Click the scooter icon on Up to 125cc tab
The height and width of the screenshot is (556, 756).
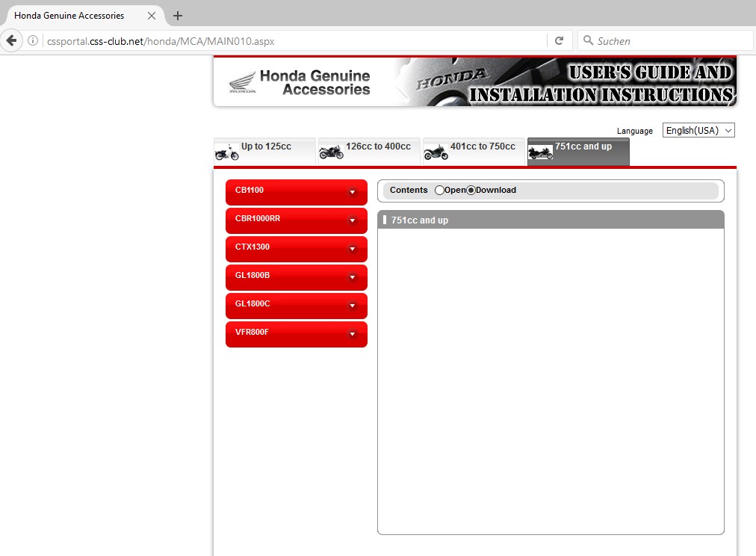pos(227,152)
